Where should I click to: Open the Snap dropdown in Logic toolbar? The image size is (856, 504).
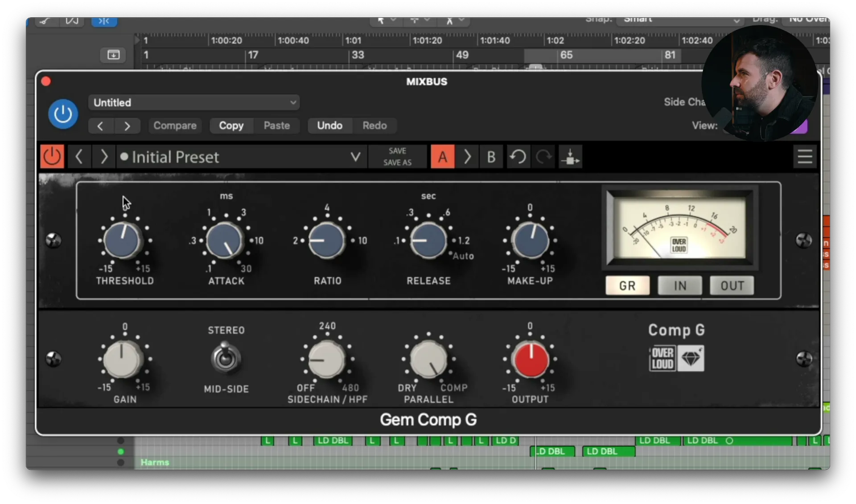coord(680,20)
